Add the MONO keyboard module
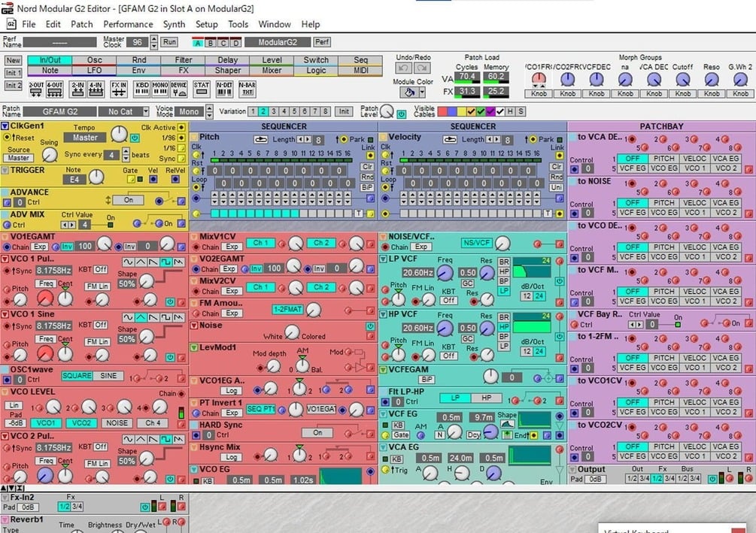This screenshot has width=756, height=533. (160, 89)
